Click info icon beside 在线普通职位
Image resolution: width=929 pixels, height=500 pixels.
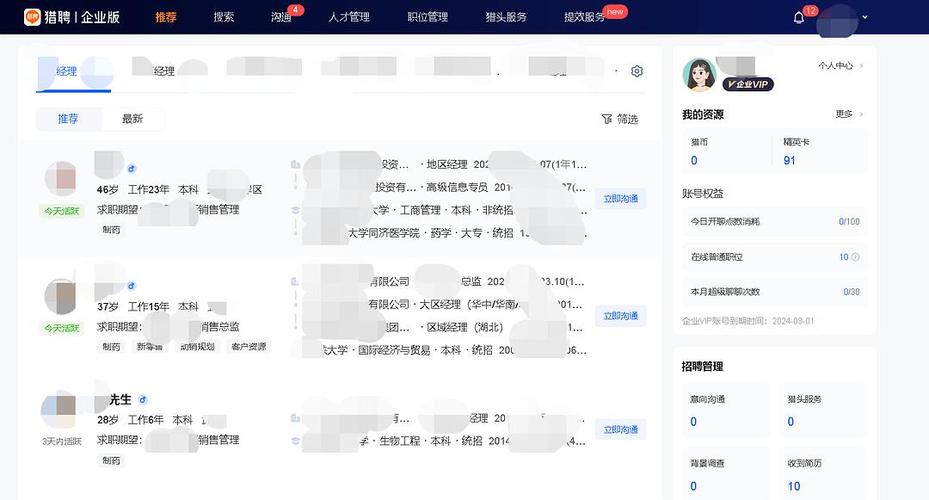point(855,257)
